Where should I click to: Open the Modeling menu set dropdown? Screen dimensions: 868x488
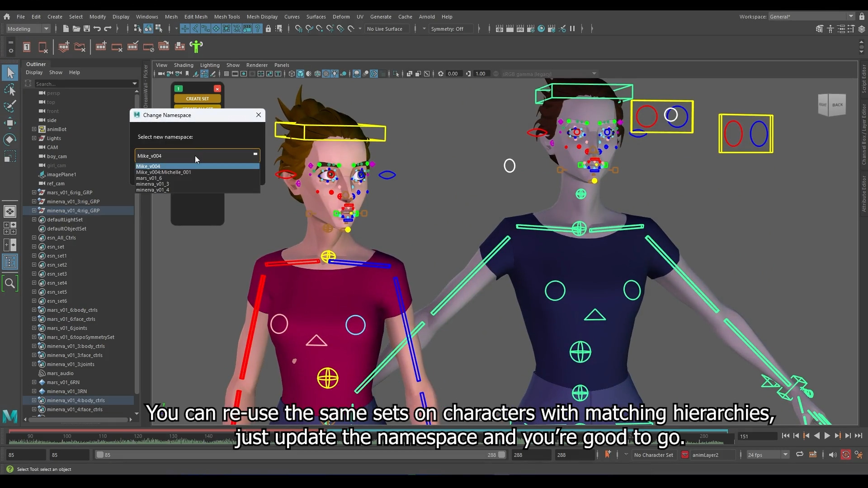(28, 29)
